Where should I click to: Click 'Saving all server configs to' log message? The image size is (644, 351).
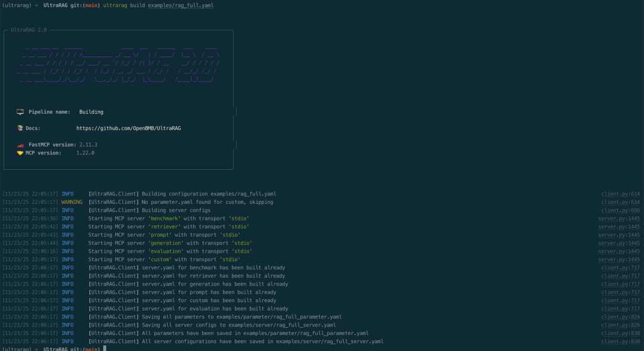[x=239, y=325]
